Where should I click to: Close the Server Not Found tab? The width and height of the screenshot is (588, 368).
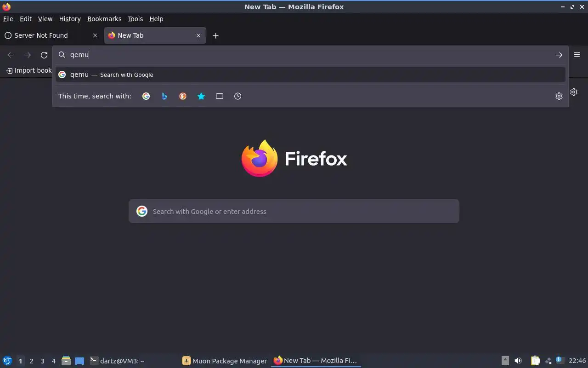95,35
